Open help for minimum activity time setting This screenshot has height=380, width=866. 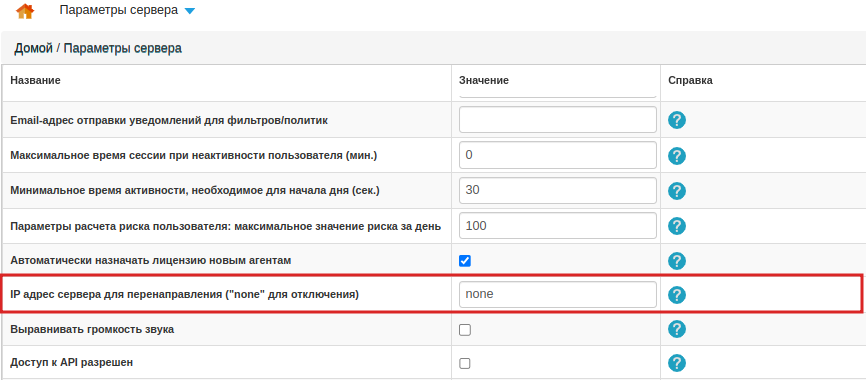677,191
